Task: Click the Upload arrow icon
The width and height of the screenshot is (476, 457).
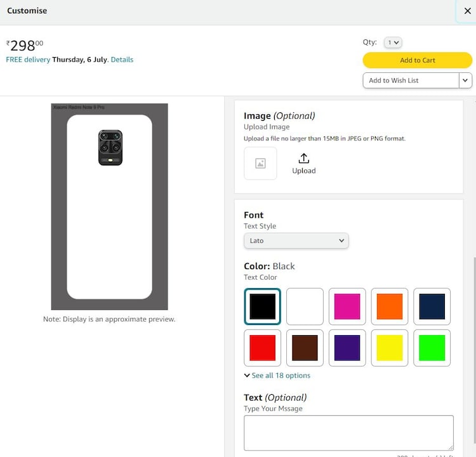Action: [303, 159]
